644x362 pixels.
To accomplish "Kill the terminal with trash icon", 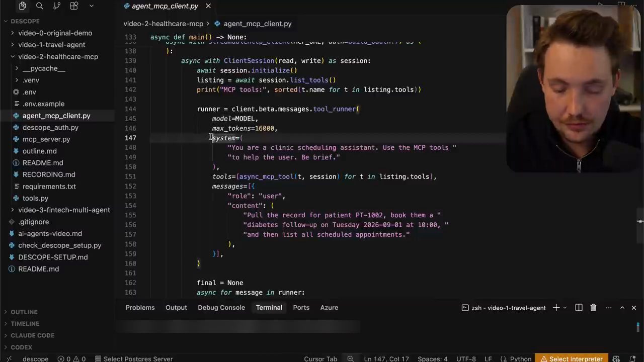I will pyautogui.click(x=593, y=308).
